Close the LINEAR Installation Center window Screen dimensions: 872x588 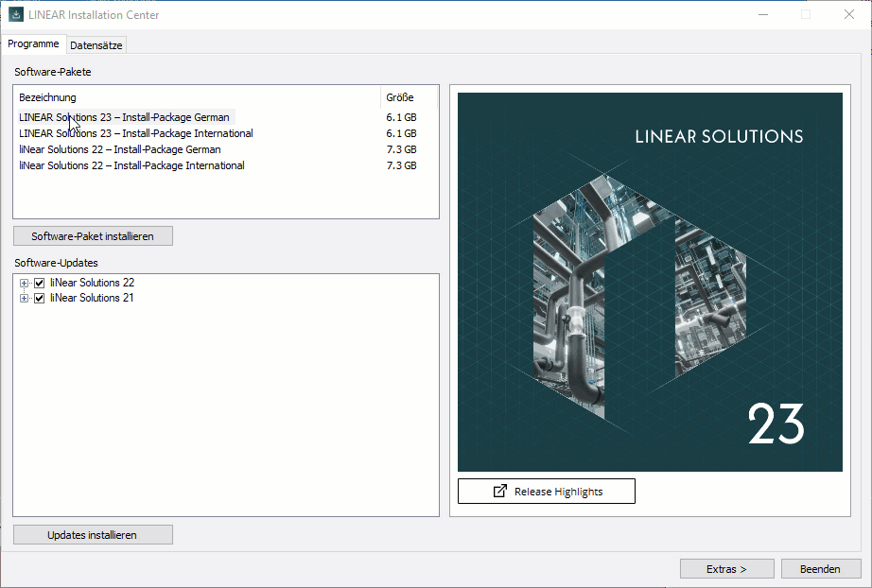tap(848, 14)
